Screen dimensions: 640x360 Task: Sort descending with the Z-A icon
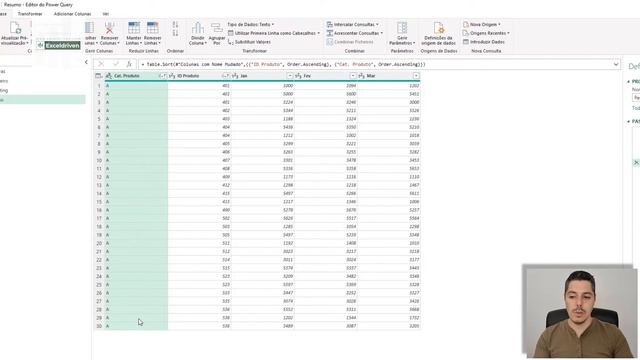coord(176,33)
